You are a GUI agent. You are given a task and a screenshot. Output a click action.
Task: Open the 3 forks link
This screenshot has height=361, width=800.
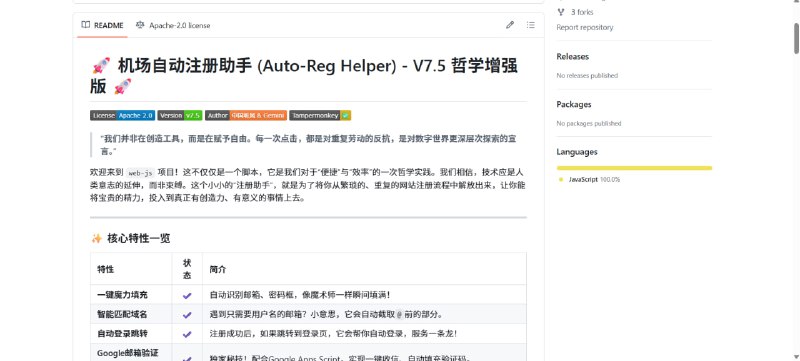click(582, 12)
